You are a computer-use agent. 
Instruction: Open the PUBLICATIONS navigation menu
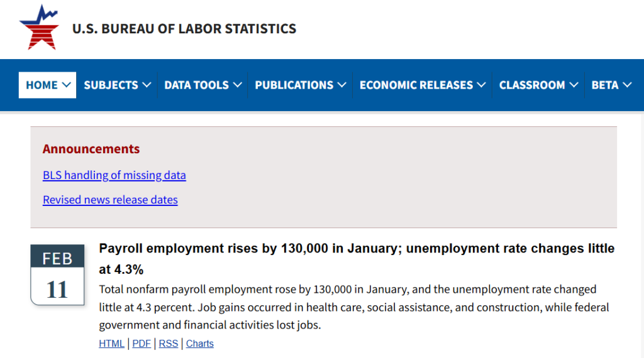point(294,85)
